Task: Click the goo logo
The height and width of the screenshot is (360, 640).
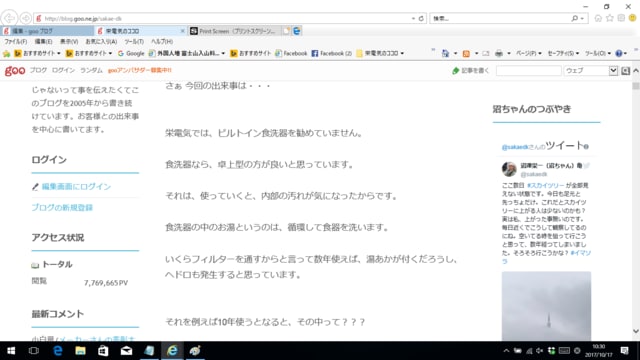Action: (15, 71)
